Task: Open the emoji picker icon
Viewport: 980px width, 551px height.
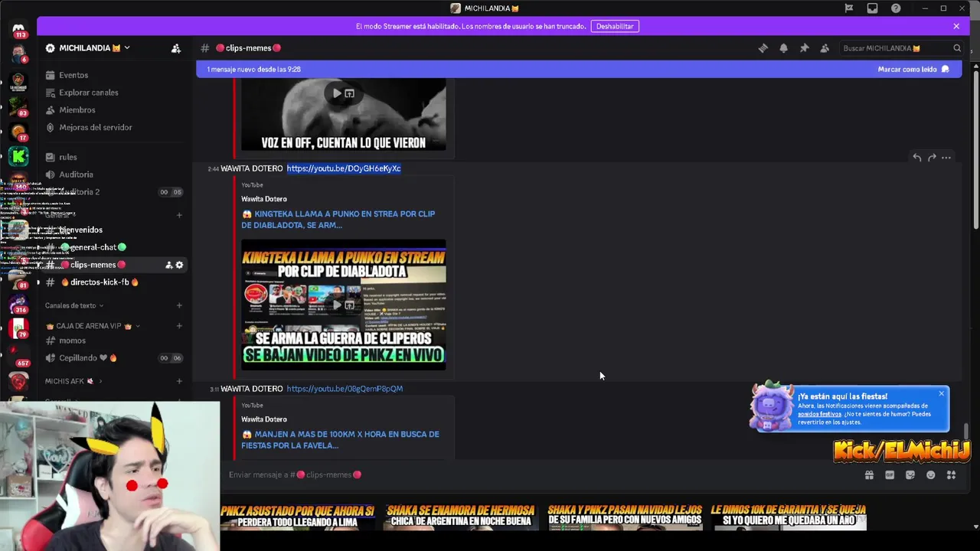Action: point(930,475)
